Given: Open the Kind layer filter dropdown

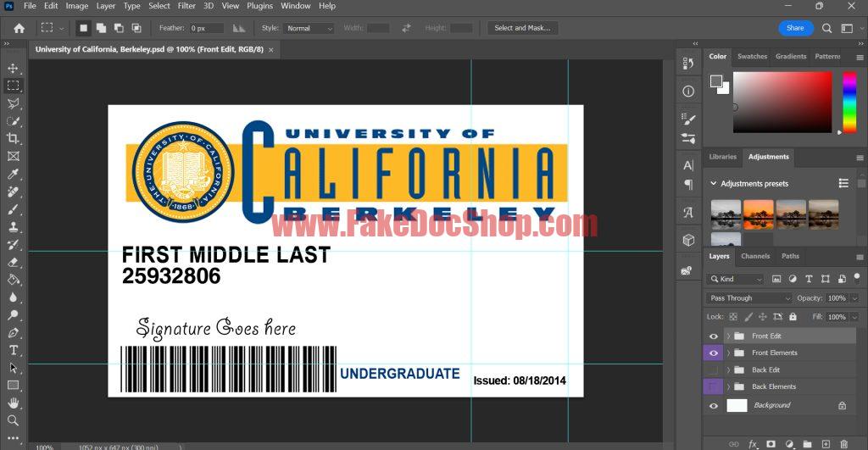Looking at the screenshot, I should (x=735, y=279).
